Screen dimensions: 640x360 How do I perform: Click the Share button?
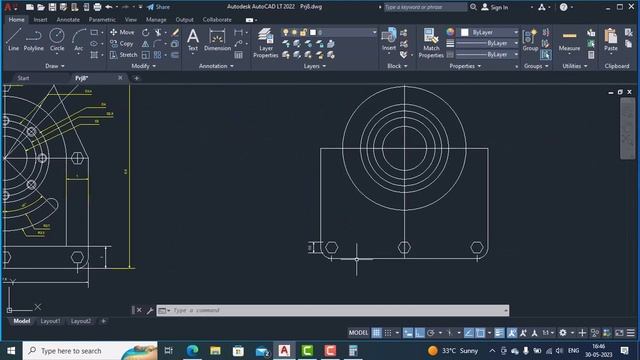click(x=158, y=7)
